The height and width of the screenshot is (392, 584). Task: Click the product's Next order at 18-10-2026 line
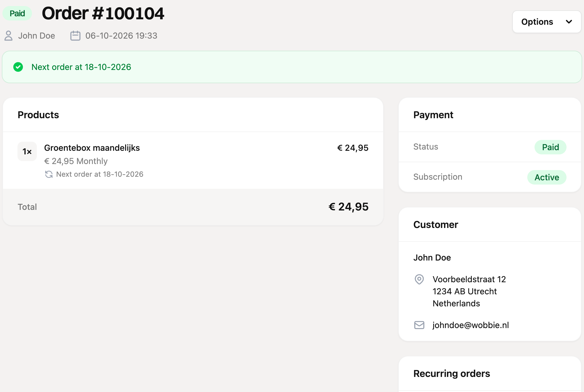pos(100,174)
